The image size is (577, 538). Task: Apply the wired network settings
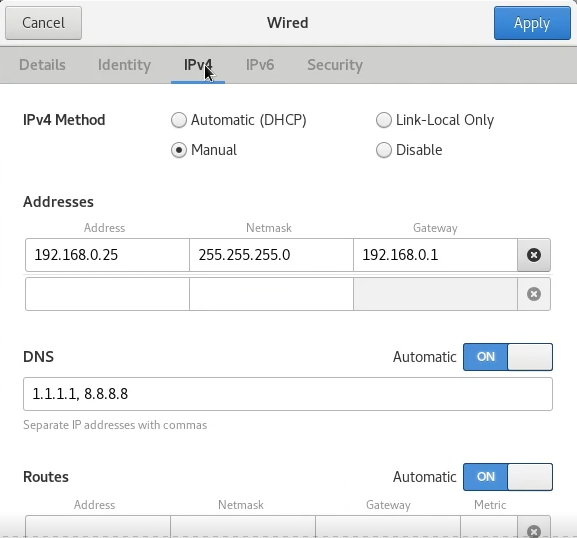532,23
